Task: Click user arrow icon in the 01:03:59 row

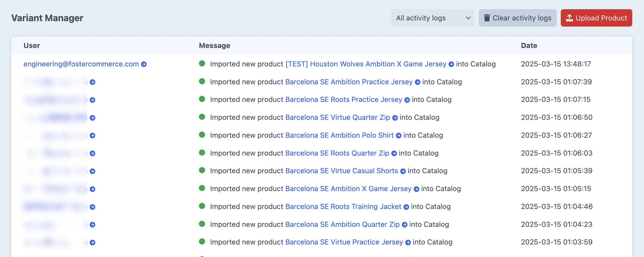Action: tap(92, 242)
